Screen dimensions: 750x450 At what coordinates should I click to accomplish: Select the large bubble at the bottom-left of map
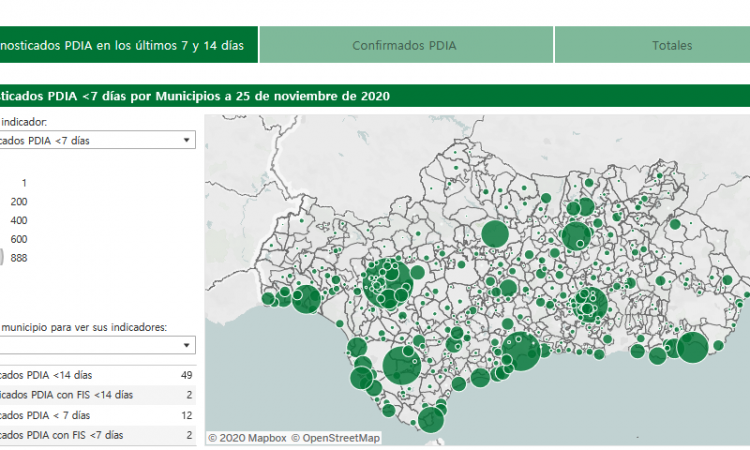pos(402,365)
